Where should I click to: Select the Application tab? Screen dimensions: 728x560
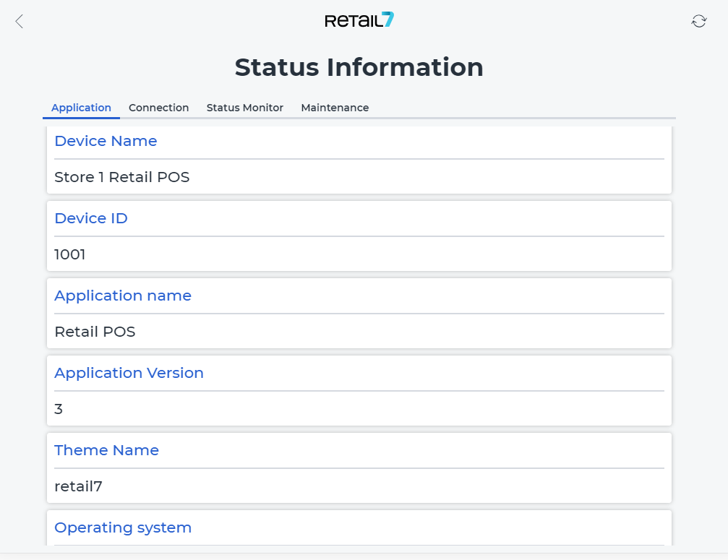pyautogui.click(x=81, y=108)
